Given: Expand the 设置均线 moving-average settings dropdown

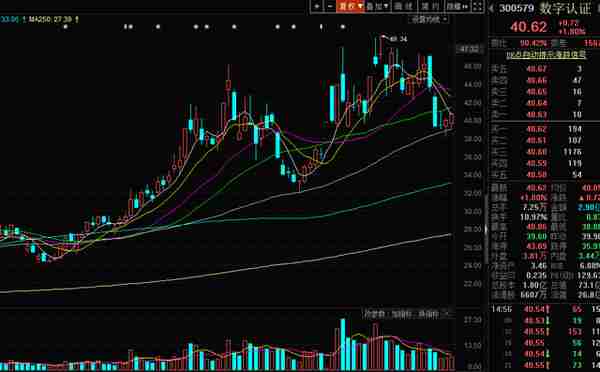Looking at the screenshot, I should click(x=429, y=19).
